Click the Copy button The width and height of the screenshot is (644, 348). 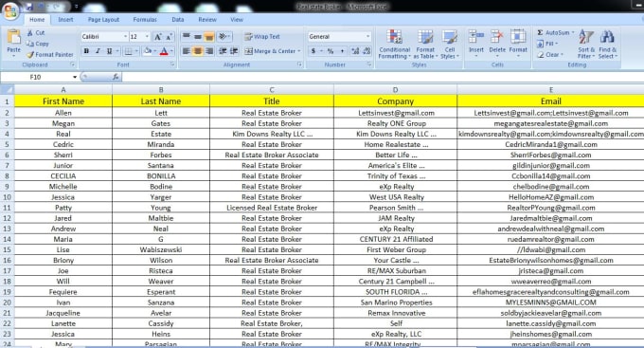(38, 44)
